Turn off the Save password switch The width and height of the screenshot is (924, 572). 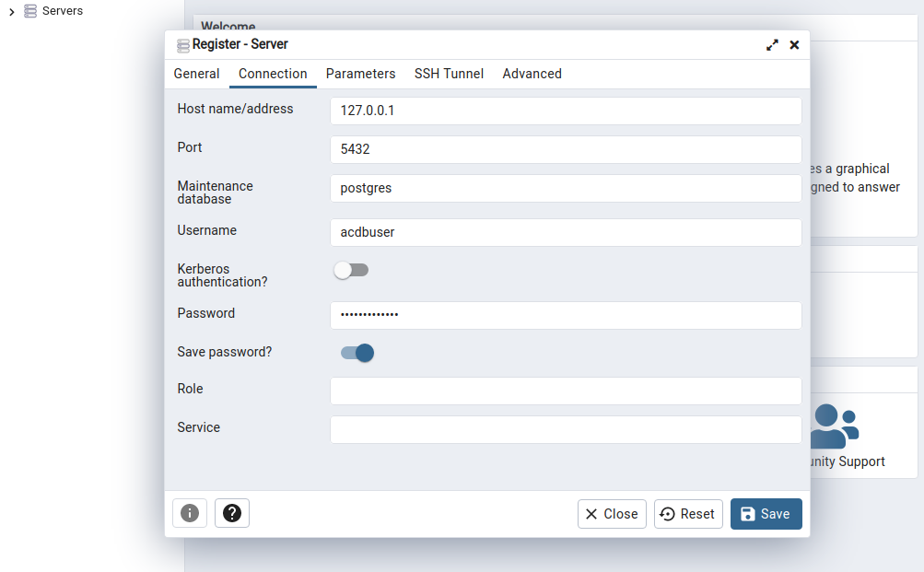(357, 353)
